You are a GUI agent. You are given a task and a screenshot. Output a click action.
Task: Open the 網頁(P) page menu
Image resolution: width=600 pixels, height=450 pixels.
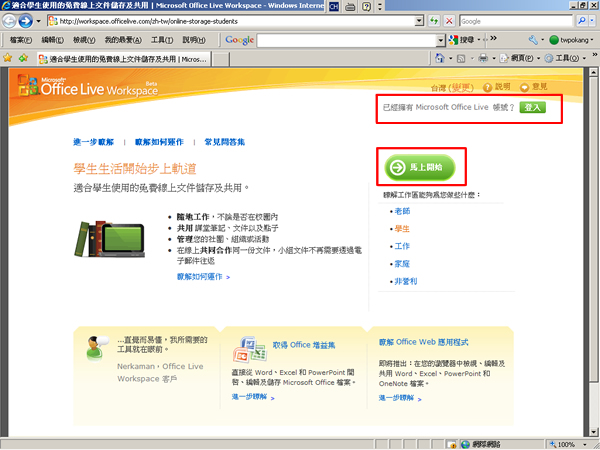520,58
